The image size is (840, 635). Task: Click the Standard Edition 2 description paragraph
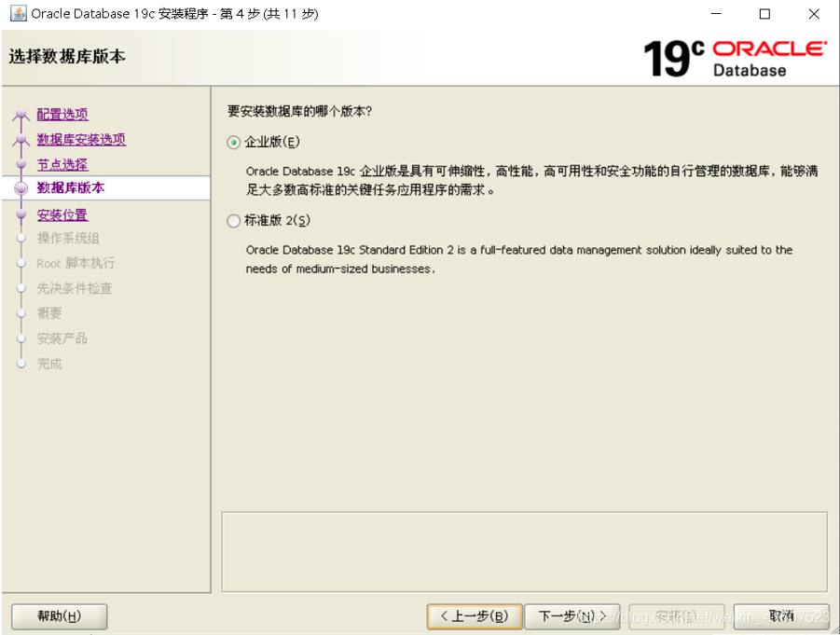[519, 259]
